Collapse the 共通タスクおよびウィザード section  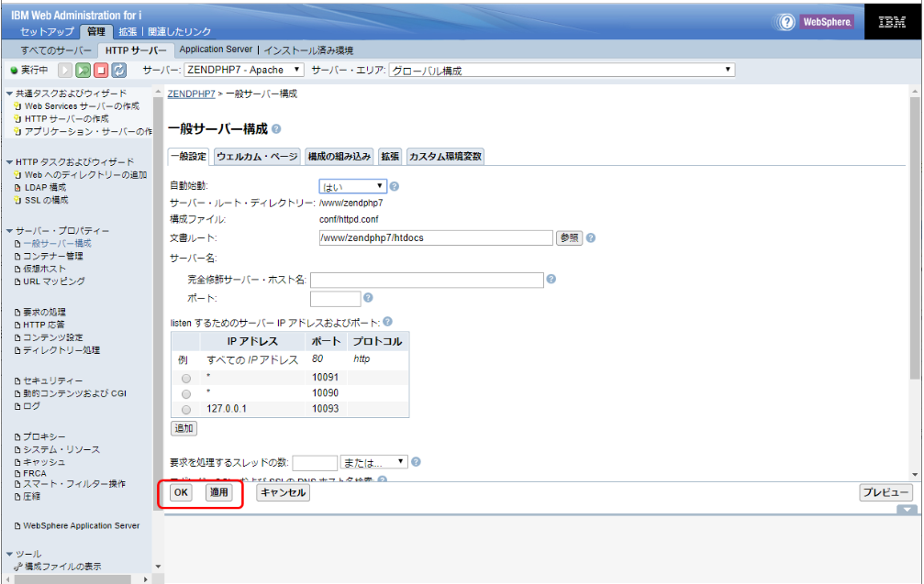click(x=9, y=93)
